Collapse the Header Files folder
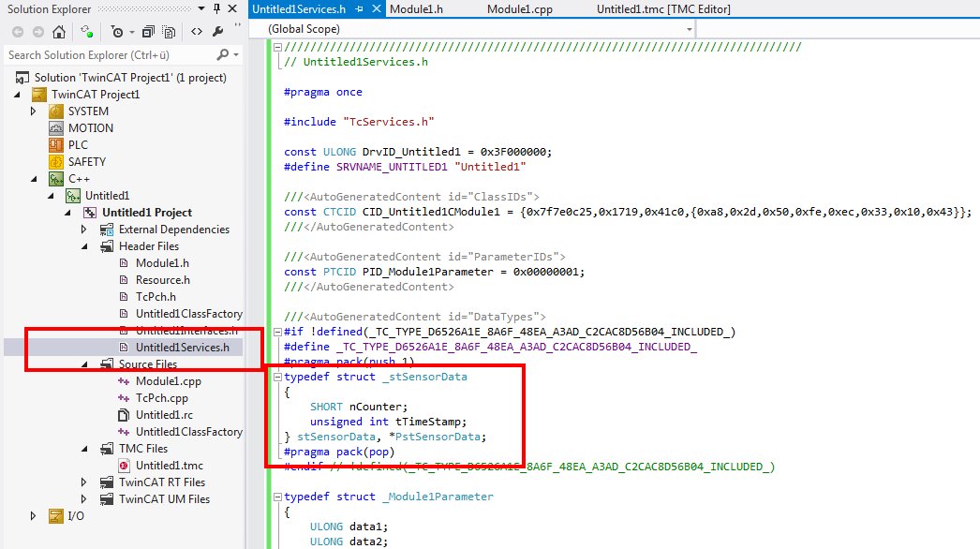The image size is (980, 549). 83,246
